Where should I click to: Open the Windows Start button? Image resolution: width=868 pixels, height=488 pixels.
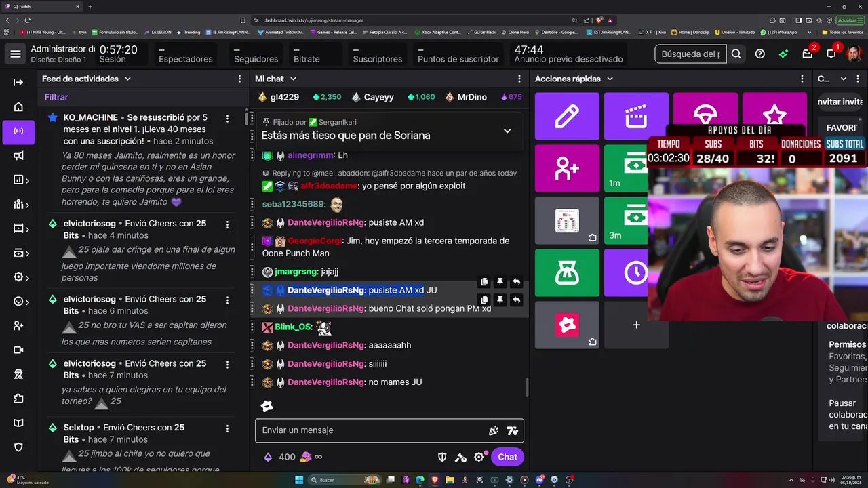(299, 480)
